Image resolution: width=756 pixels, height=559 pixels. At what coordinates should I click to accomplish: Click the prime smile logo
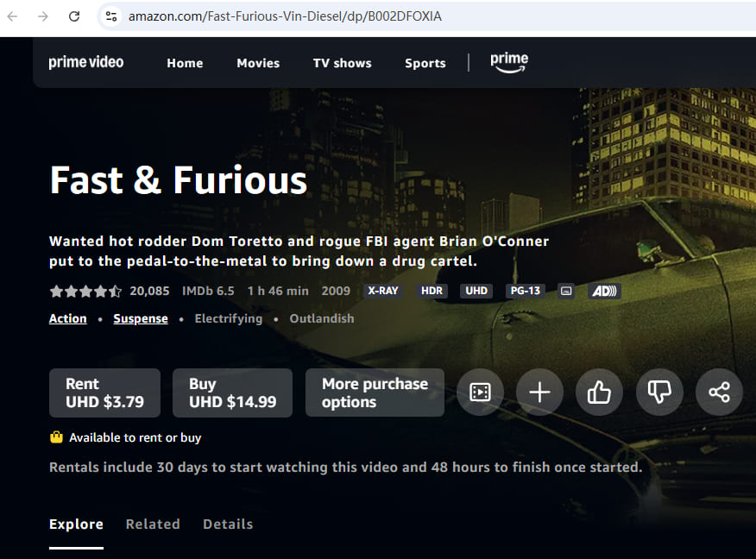click(x=509, y=63)
